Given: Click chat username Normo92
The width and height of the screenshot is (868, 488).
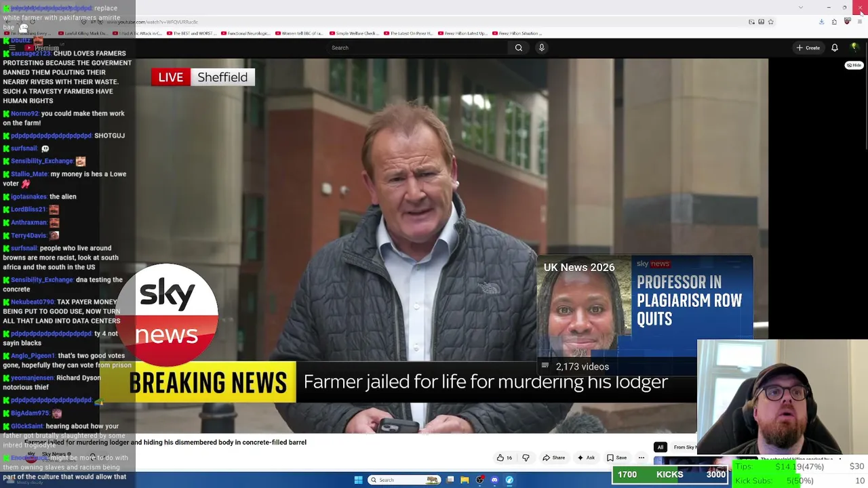Looking at the screenshot, I should pos(24,114).
